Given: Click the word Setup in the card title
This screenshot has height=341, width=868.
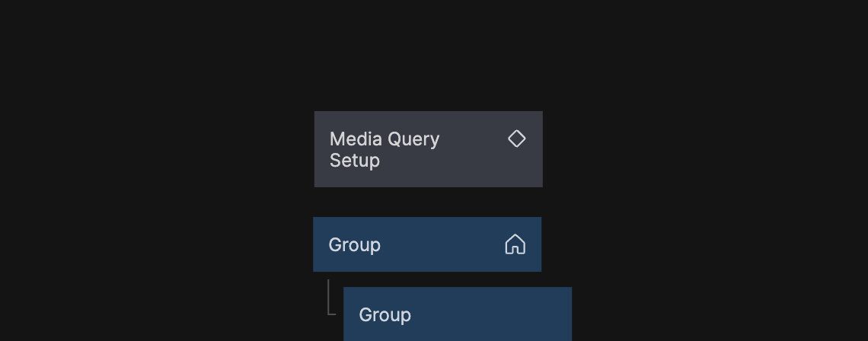Looking at the screenshot, I should 354,161.
